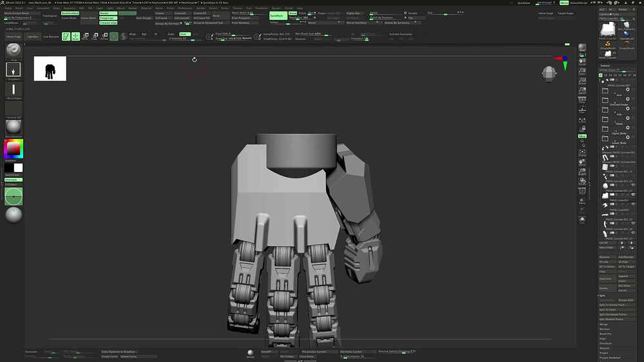Click the Zoom3D icon on right shelf

click(582, 172)
